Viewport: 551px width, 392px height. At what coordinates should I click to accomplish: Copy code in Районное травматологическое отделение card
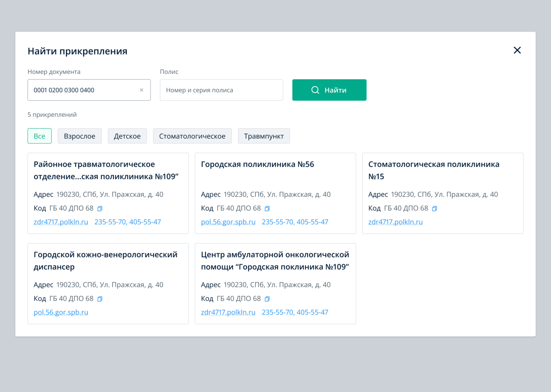coord(100,209)
